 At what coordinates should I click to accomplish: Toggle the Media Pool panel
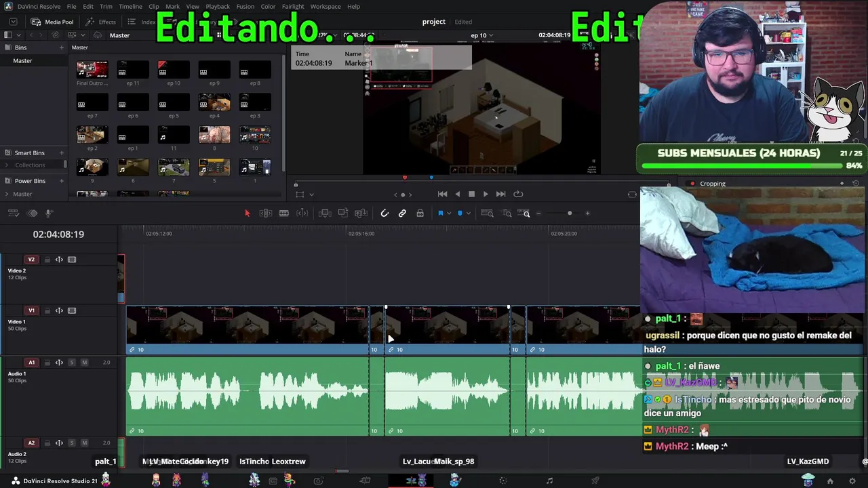52,22
